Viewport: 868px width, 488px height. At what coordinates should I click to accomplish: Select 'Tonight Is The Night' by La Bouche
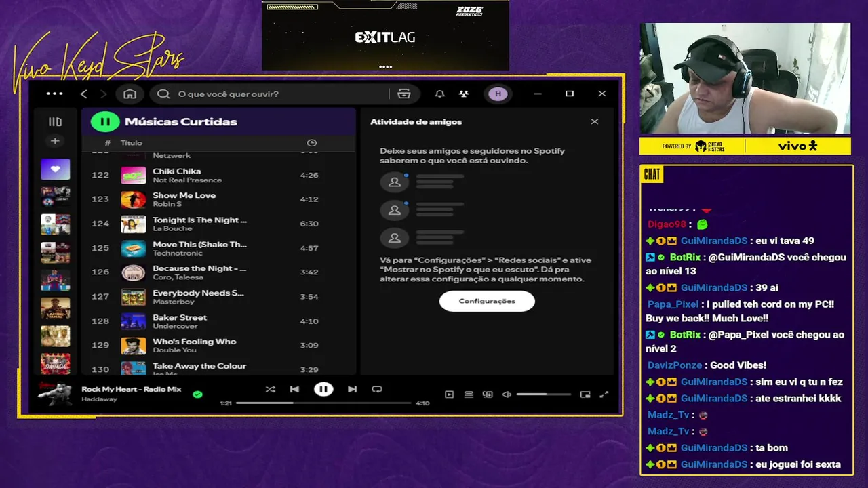[x=218, y=224]
